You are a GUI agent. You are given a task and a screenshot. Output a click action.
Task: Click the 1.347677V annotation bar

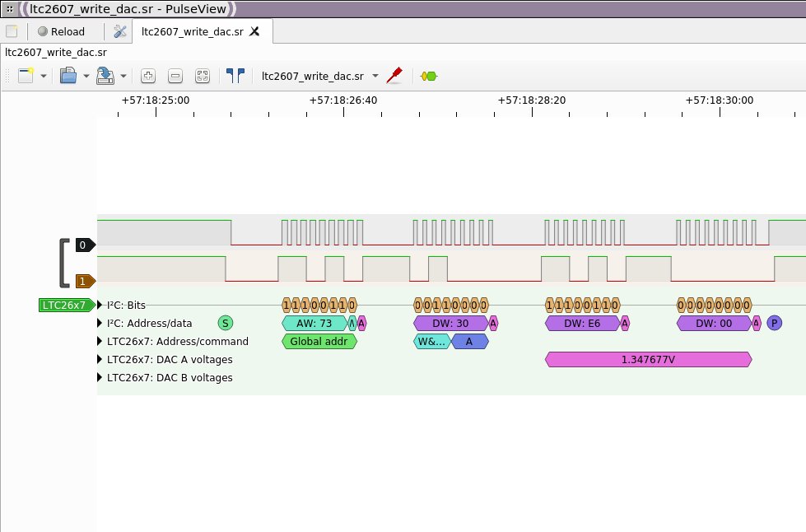pyautogui.click(x=647, y=359)
